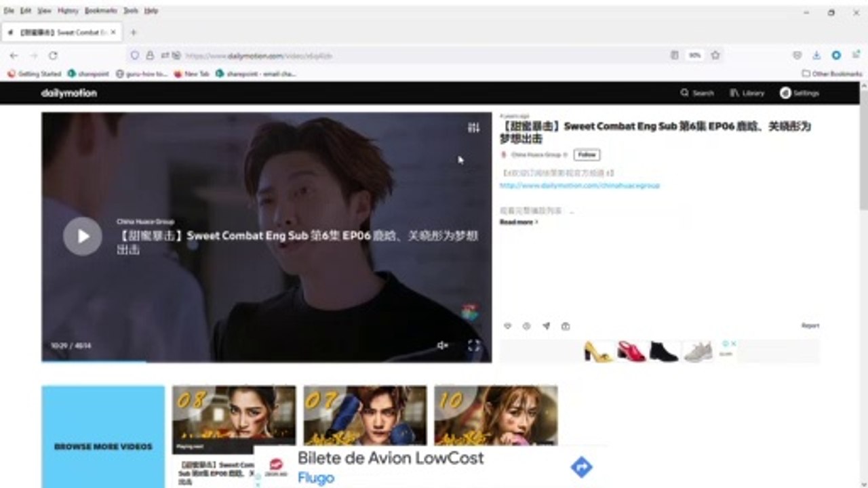Screen dimensions: 868x488
Task: Play the Sweet Combat video
Action: pos(83,236)
